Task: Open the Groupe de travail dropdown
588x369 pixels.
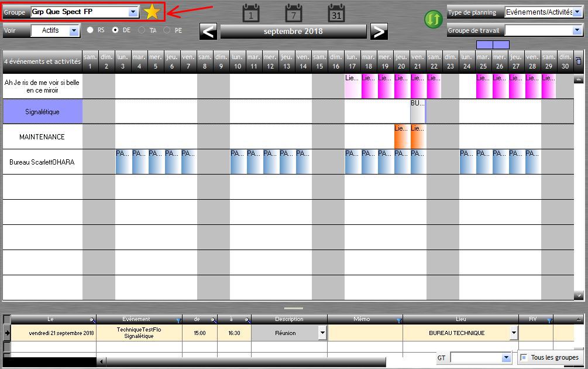Action: click(x=577, y=30)
